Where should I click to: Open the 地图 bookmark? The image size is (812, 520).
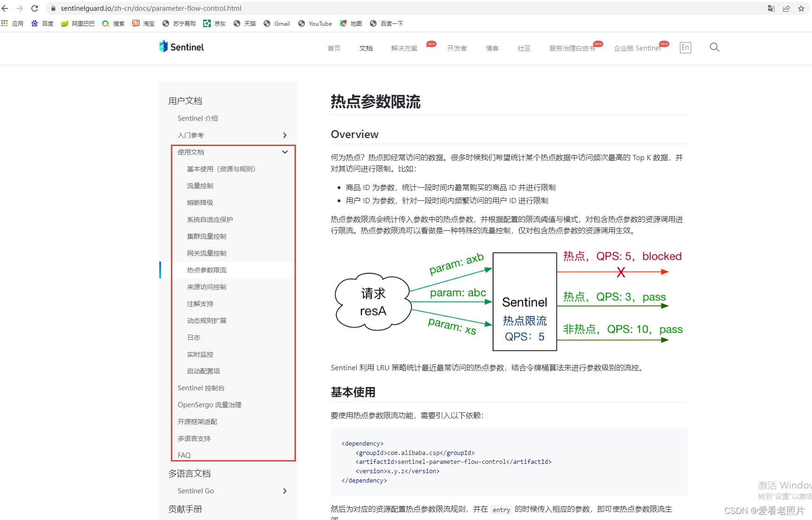(x=351, y=23)
